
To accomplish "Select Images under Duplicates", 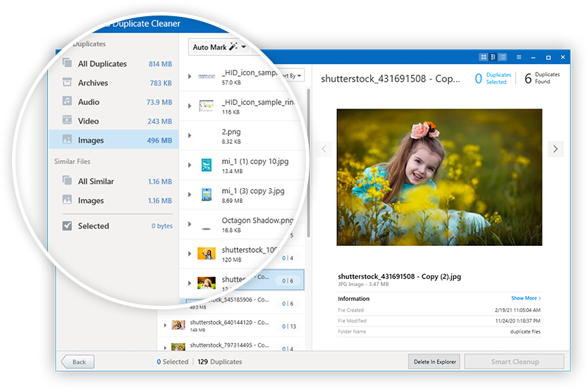I will point(114,140).
